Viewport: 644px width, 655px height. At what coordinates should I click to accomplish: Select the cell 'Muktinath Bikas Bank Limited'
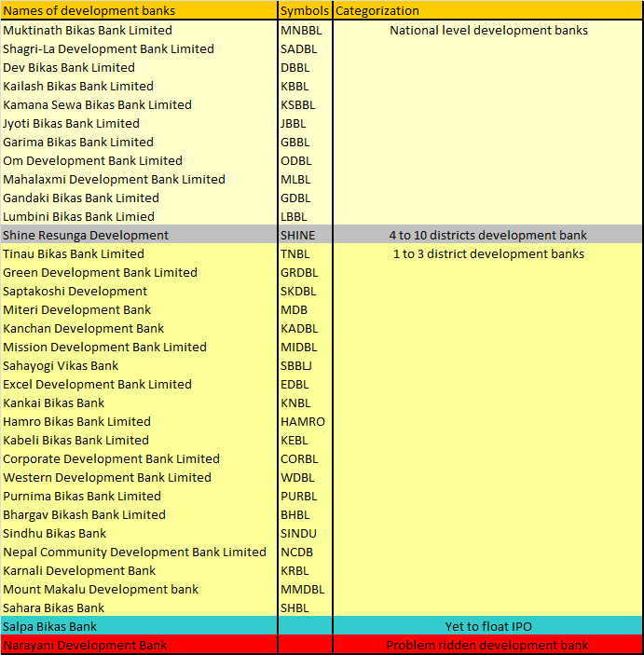(x=139, y=30)
